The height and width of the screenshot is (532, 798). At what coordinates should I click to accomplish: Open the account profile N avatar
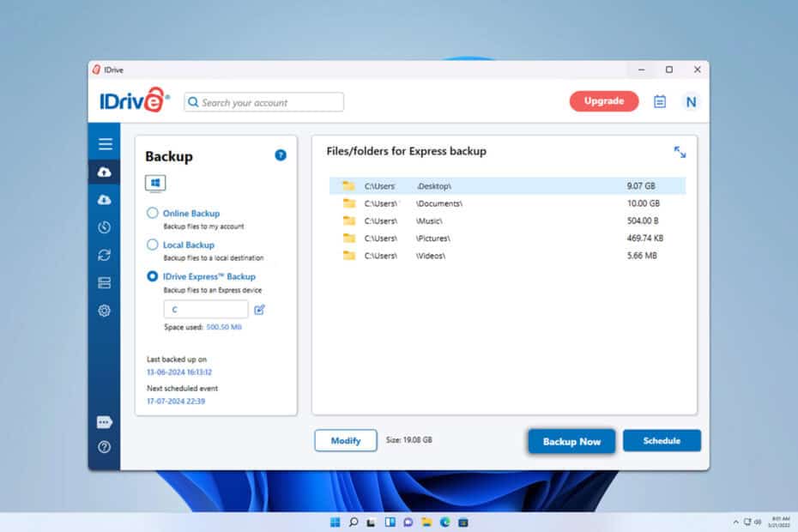pyautogui.click(x=691, y=102)
